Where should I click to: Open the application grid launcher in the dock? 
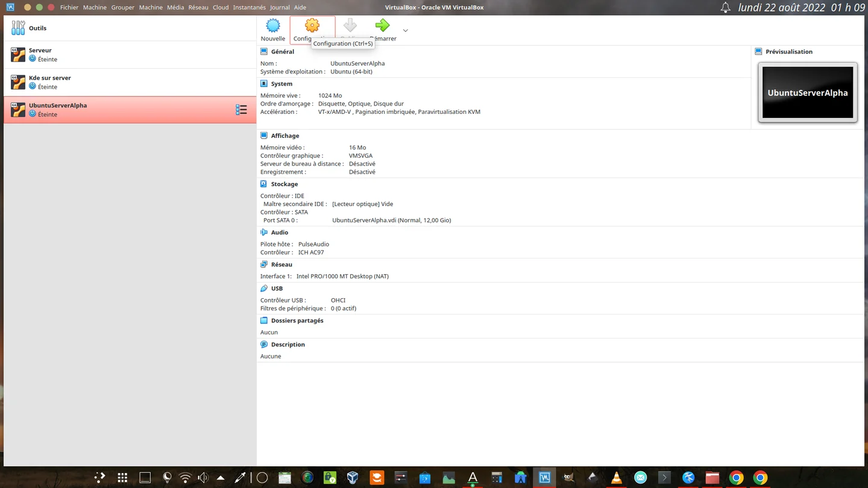point(122,478)
